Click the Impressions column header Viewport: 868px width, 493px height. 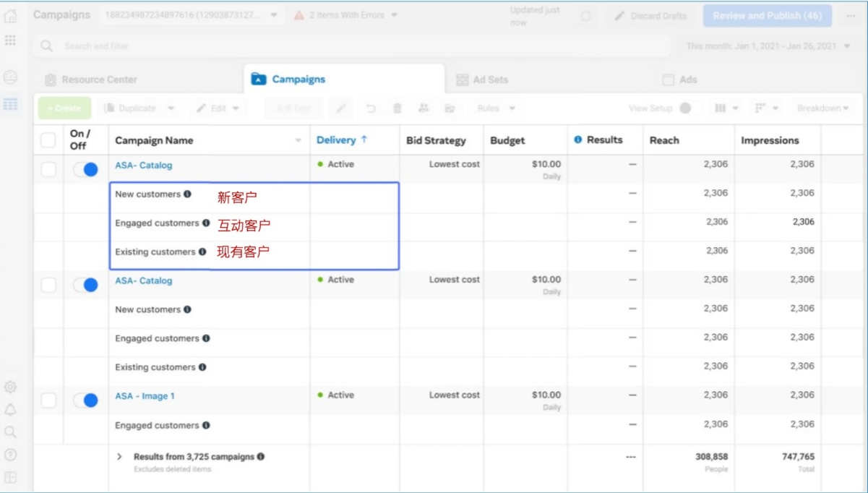pyautogui.click(x=770, y=140)
